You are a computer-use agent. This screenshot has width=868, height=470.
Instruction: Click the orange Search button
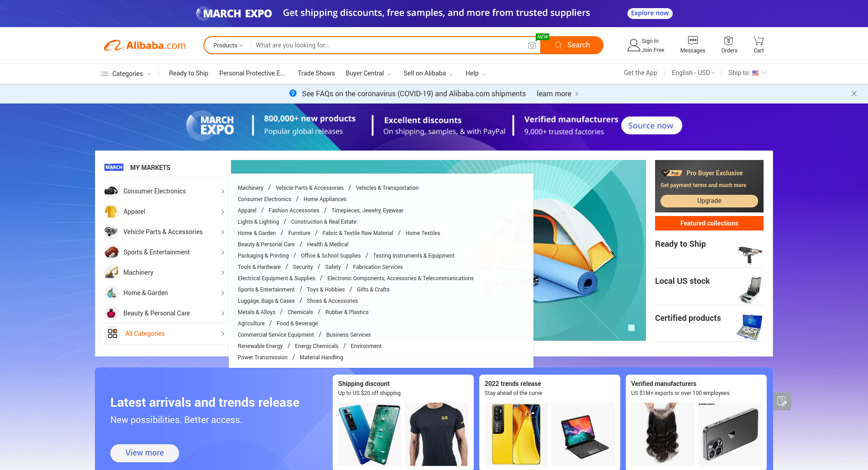tap(572, 45)
